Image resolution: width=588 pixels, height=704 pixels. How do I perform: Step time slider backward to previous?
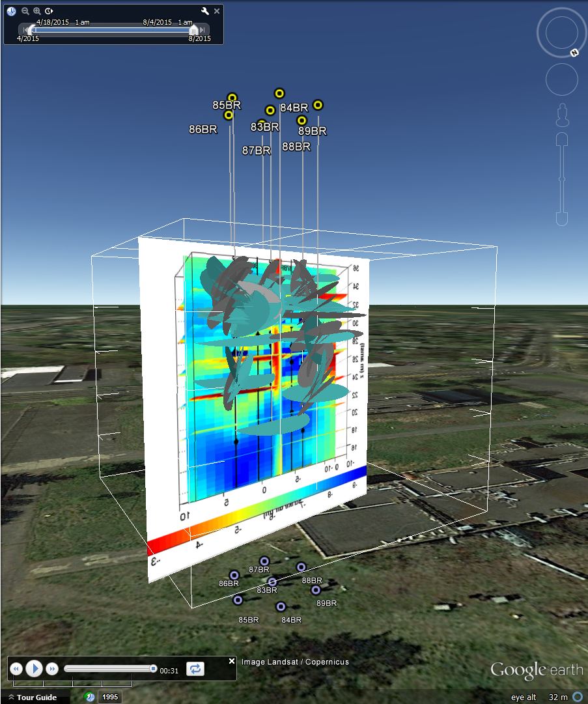[25, 30]
